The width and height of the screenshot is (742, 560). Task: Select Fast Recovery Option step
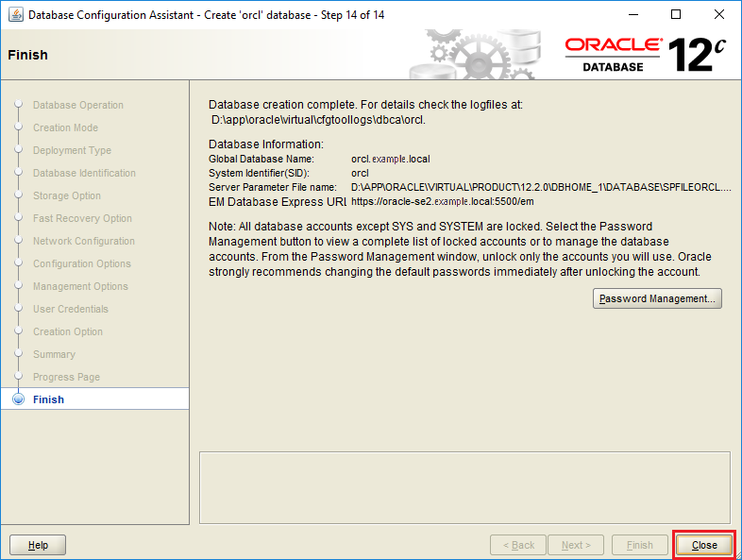82,219
